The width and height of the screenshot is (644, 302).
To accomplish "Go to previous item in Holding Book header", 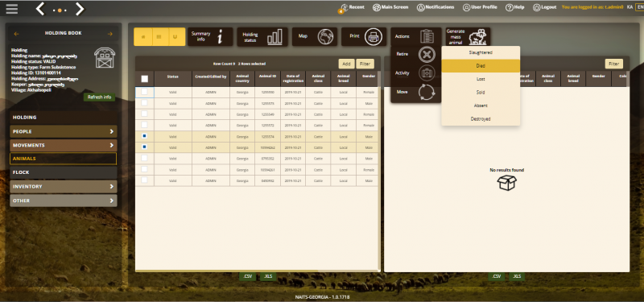I will (16, 34).
